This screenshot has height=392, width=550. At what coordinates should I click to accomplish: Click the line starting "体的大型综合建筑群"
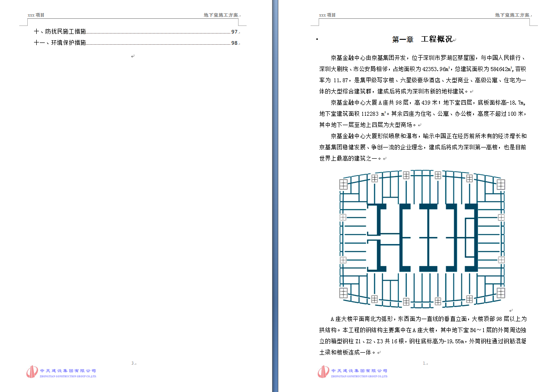click(x=393, y=91)
